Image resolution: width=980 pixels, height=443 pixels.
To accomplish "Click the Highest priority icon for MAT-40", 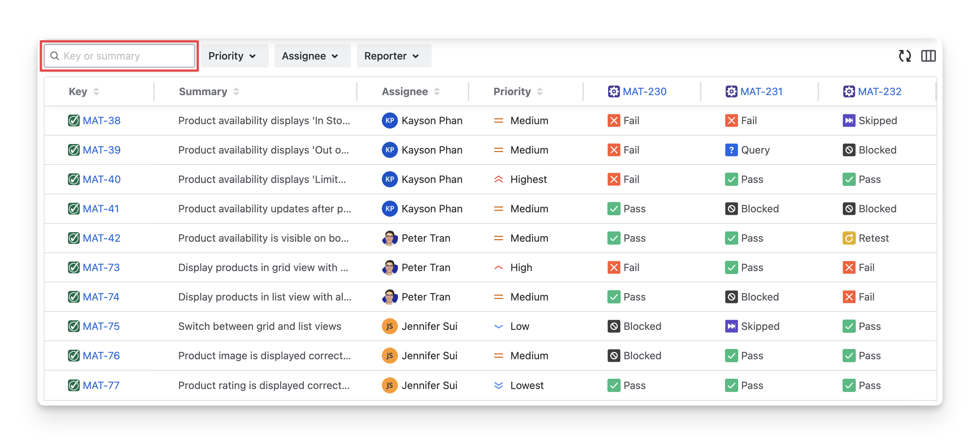I will click(498, 179).
